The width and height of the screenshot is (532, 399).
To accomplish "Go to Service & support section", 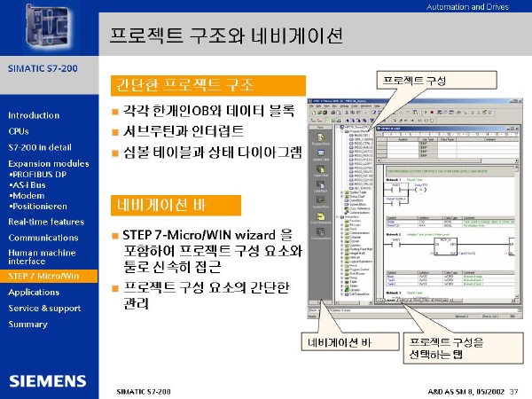I will (x=44, y=308).
